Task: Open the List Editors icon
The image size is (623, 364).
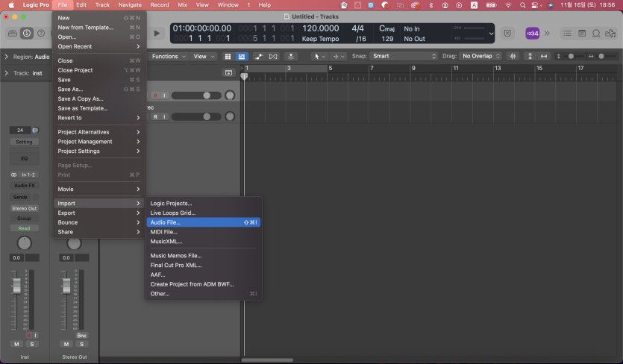Action: [568, 34]
